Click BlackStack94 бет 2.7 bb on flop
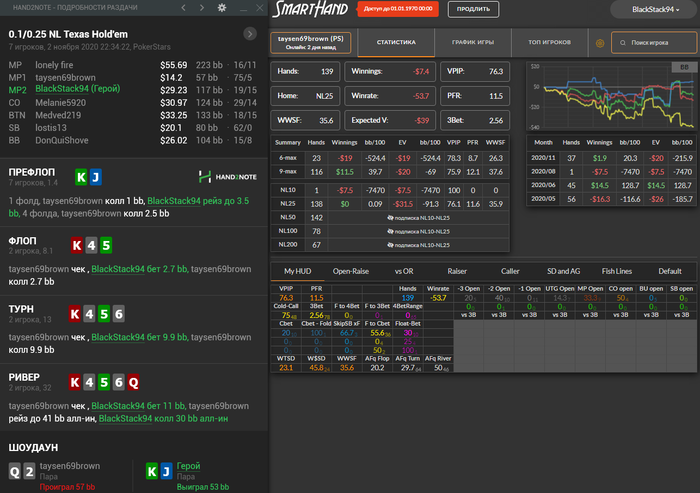Screen dimensions: 700x493 point(139,269)
